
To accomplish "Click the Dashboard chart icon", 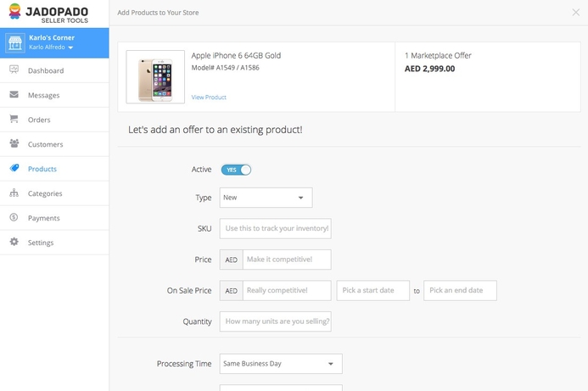I will coord(14,70).
